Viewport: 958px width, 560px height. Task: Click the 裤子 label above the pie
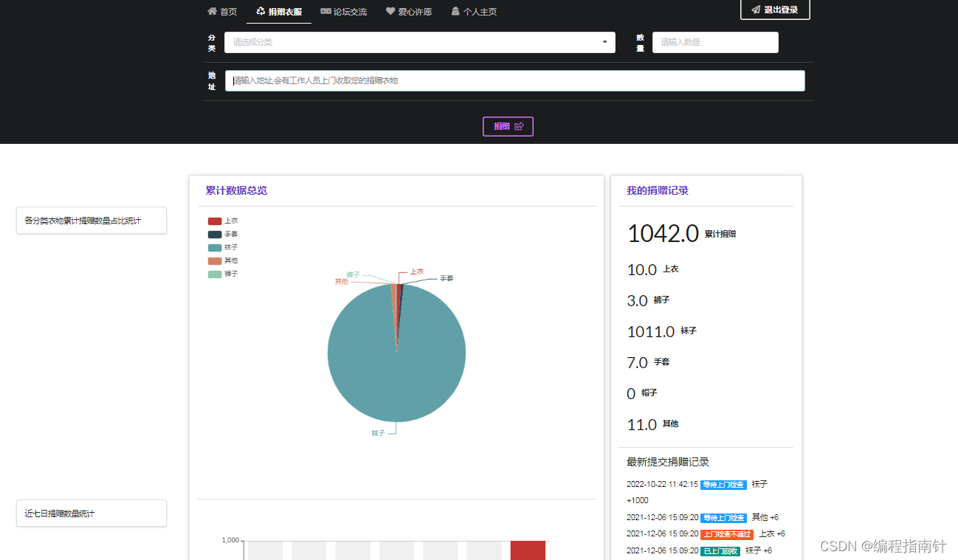[x=353, y=274]
